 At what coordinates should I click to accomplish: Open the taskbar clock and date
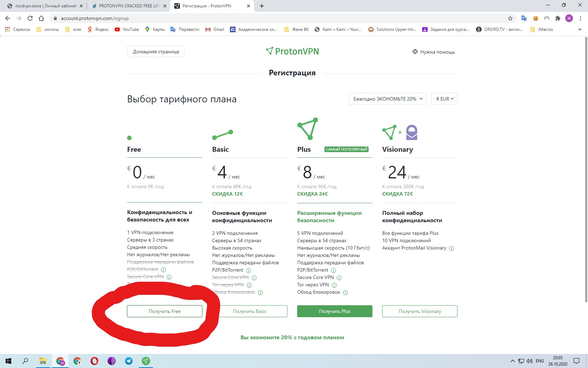tap(558, 361)
